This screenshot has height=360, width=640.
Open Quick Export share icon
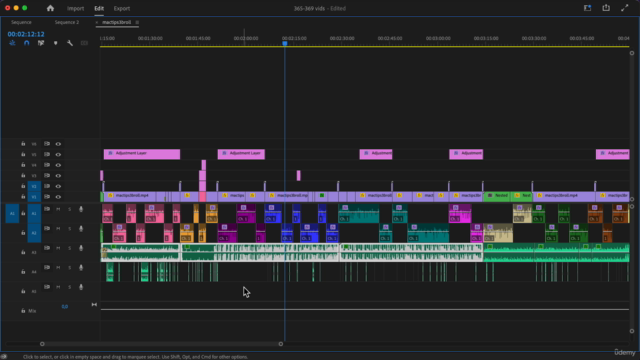(x=606, y=8)
